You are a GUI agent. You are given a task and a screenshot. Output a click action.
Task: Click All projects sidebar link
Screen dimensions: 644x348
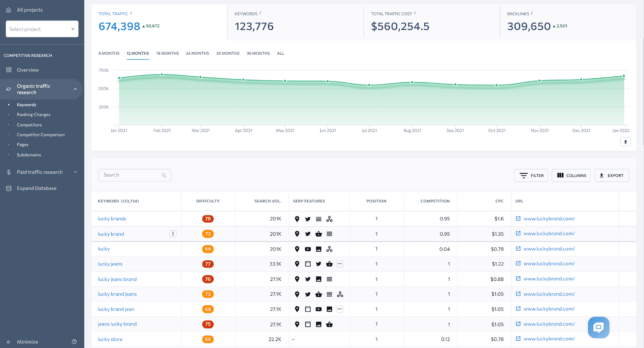[29, 10]
